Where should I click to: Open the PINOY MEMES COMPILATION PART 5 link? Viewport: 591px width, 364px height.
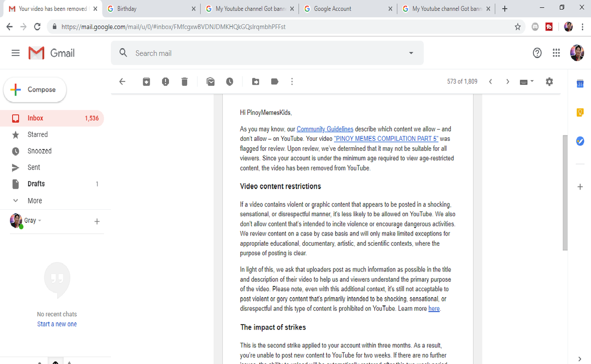(386, 139)
